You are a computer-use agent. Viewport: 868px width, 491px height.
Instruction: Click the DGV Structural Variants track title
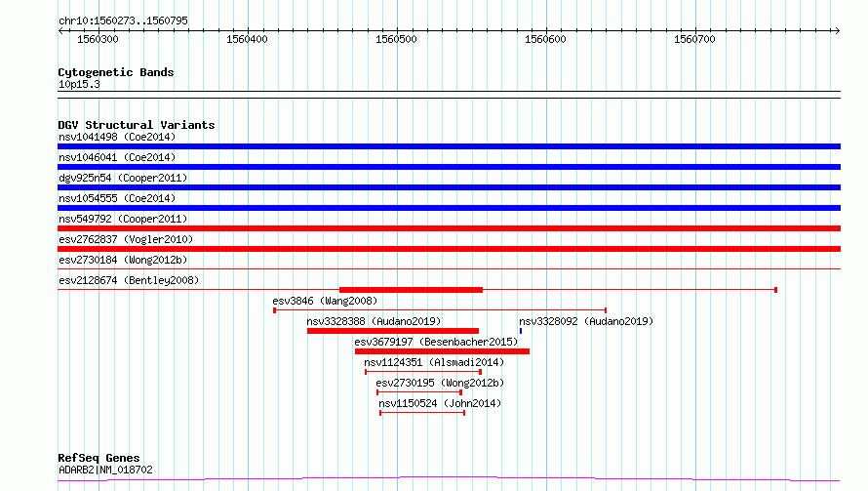click(137, 125)
